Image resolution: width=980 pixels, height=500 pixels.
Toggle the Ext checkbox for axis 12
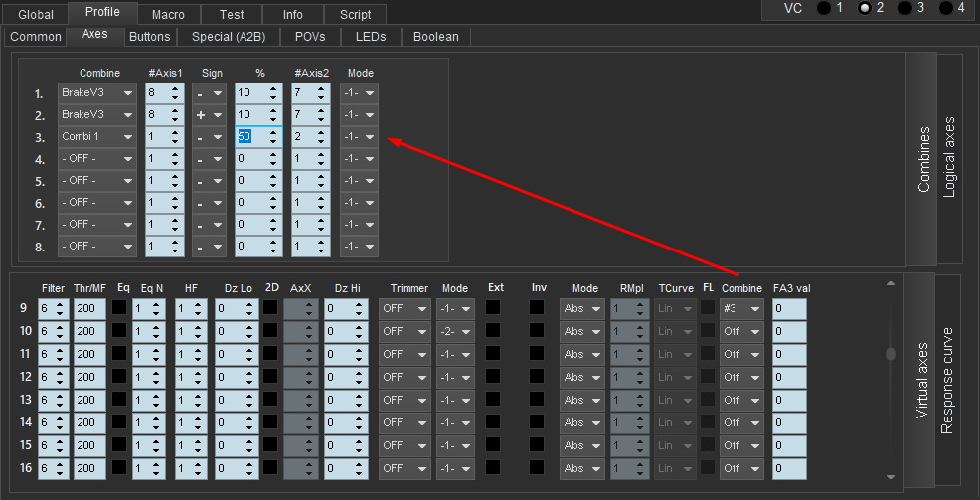493,378
